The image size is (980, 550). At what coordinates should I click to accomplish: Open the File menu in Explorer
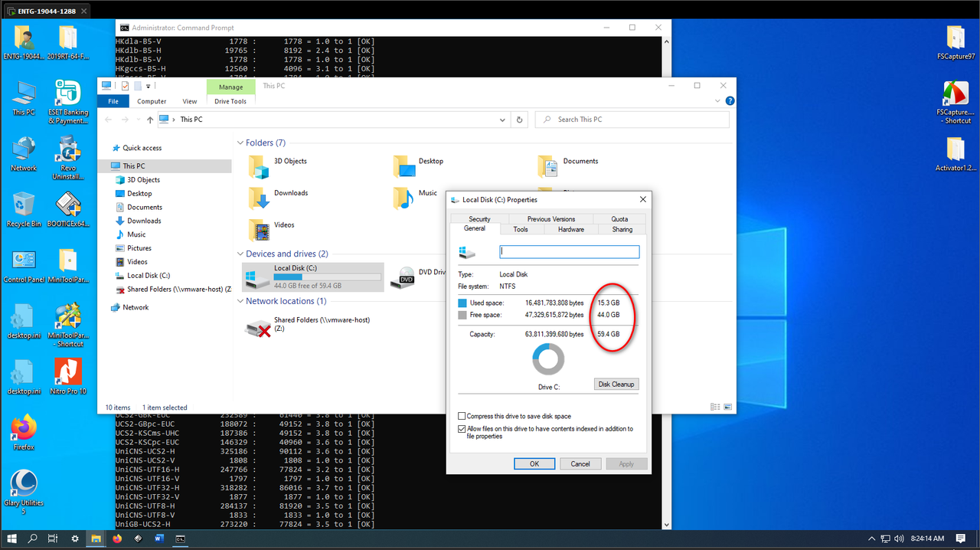pyautogui.click(x=113, y=101)
